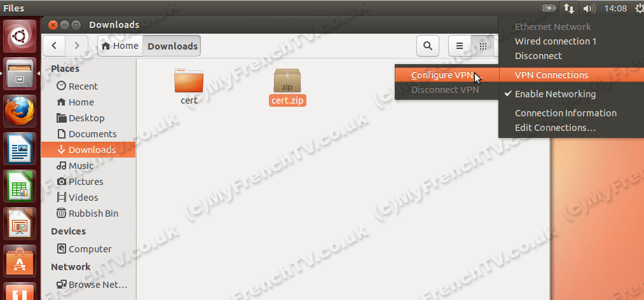
Task: Go back with the left arrow button
Action: [54, 46]
